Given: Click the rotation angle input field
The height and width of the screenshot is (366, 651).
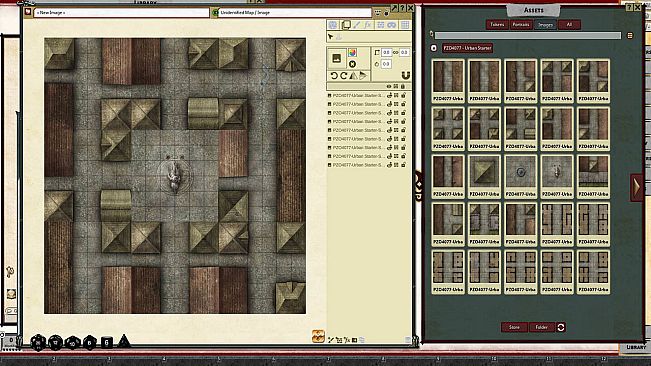Looking at the screenshot, I should point(387,64).
